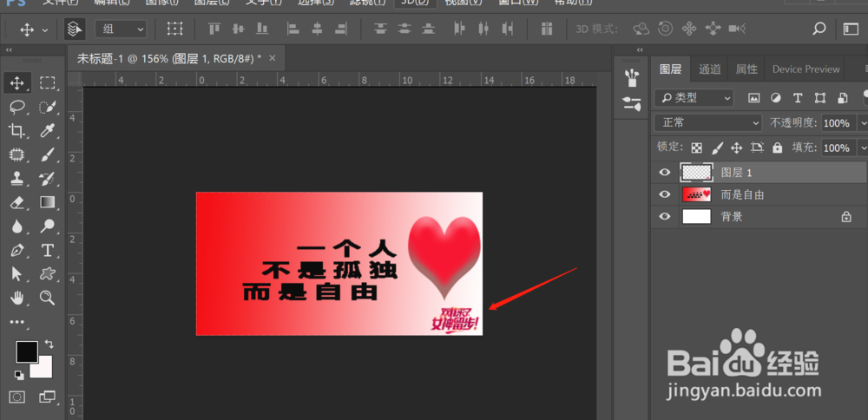Switch to the 通道 tab
Image resolution: width=868 pixels, height=420 pixels.
710,69
